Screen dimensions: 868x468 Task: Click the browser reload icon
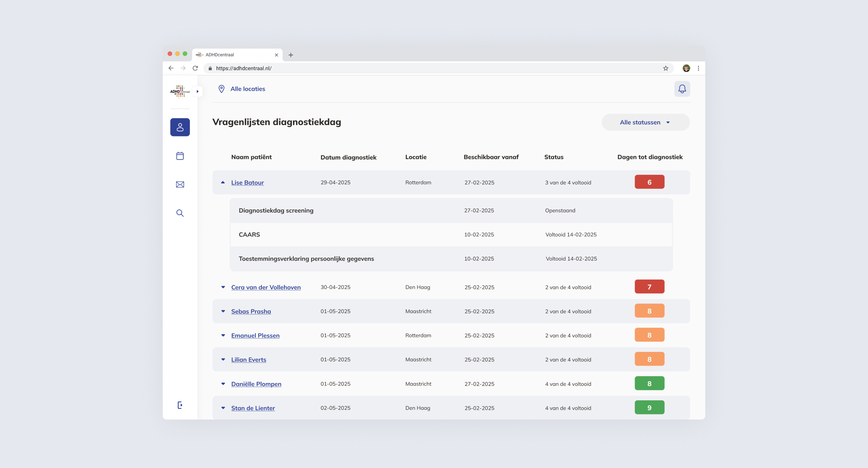(195, 68)
